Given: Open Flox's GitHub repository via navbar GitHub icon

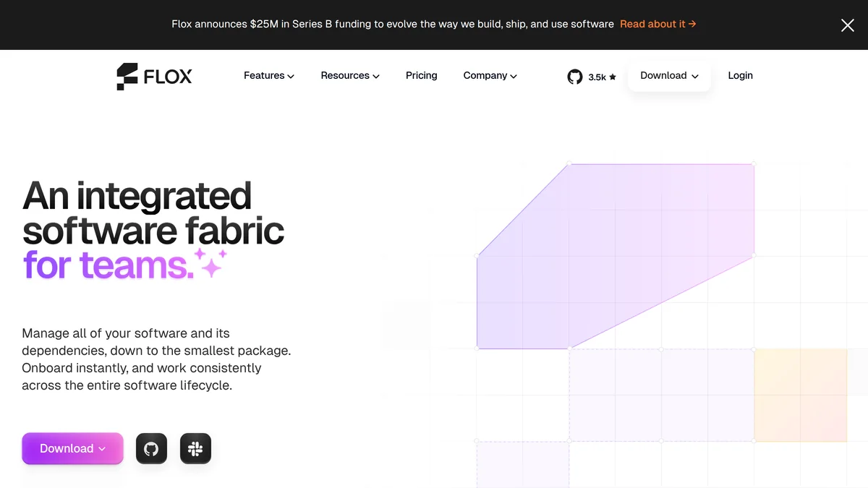Looking at the screenshot, I should (574, 76).
